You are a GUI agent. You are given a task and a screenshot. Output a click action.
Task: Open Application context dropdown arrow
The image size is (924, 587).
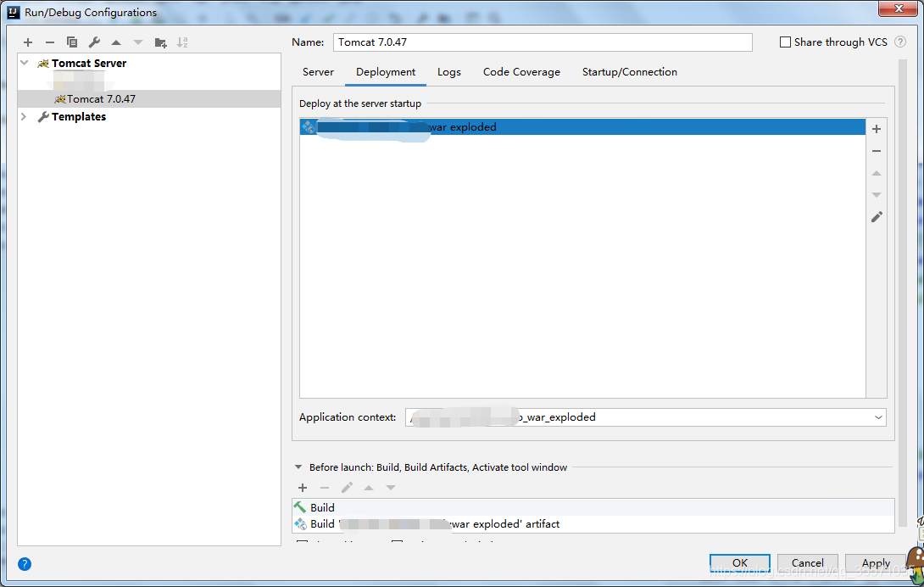point(878,417)
